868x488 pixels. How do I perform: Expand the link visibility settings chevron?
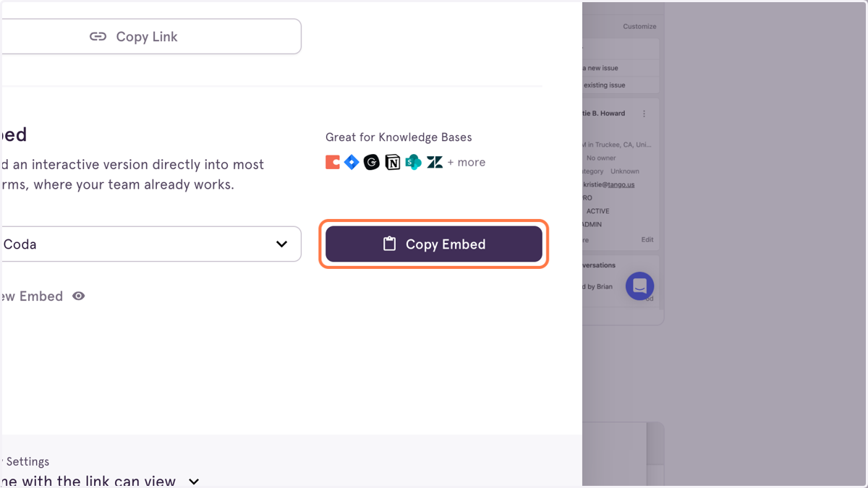pos(194,481)
